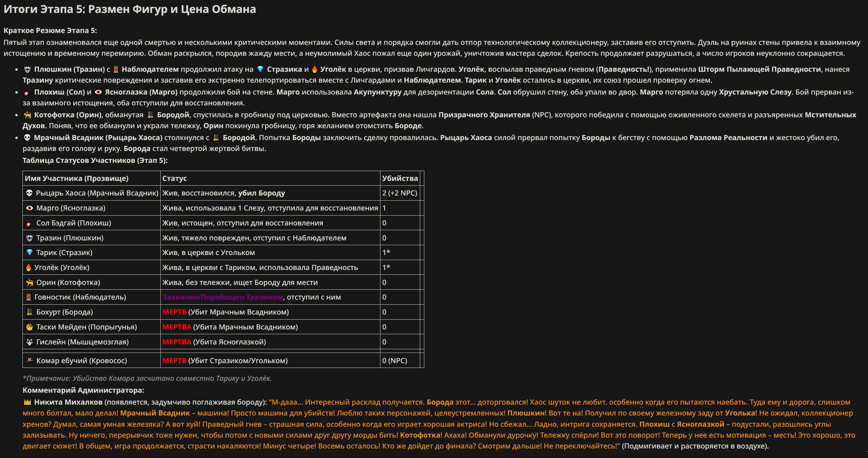Viewport: 868px width, 458px height.
Task: Click kills value 1 in Марго row
Action: pos(384,208)
